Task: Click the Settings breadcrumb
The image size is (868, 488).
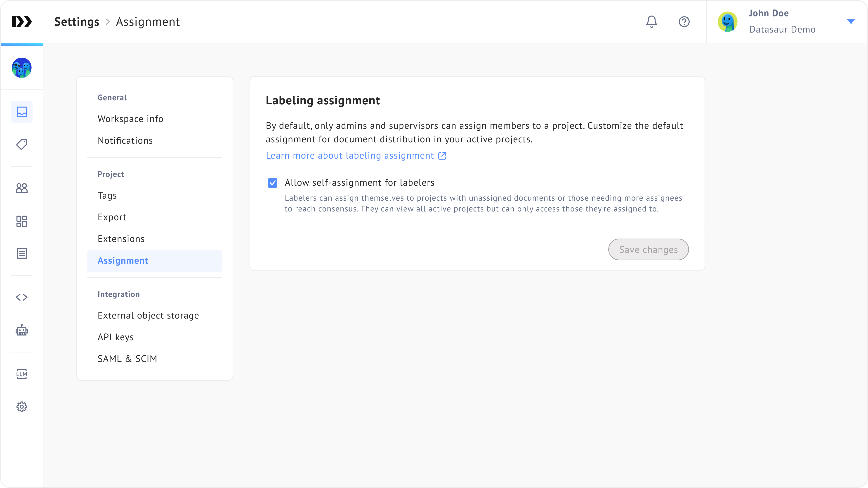Action: point(77,22)
